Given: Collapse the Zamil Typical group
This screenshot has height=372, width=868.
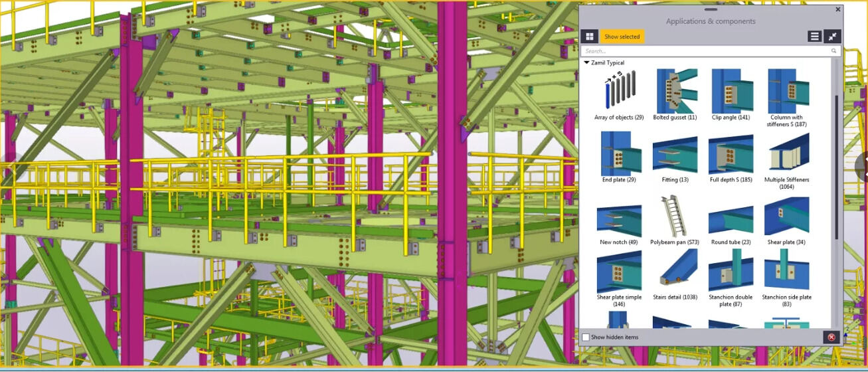Looking at the screenshot, I should tap(587, 63).
